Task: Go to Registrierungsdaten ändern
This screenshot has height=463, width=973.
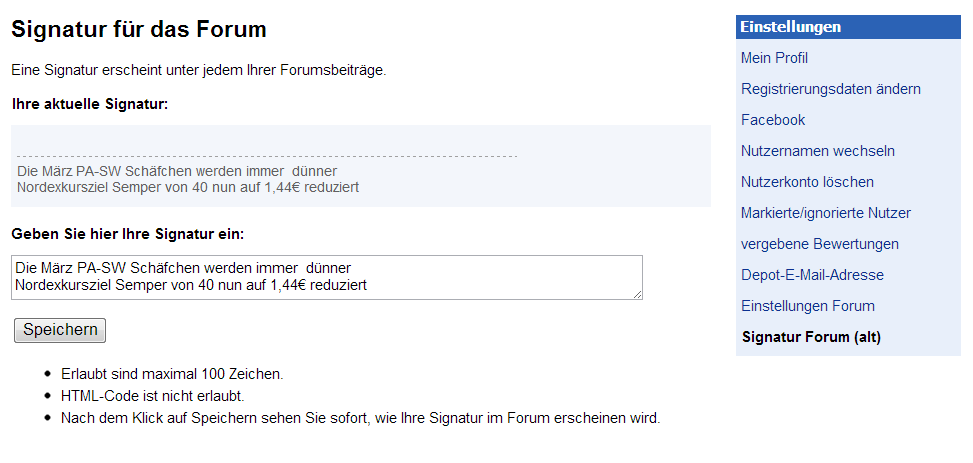Action: pos(830,89)
